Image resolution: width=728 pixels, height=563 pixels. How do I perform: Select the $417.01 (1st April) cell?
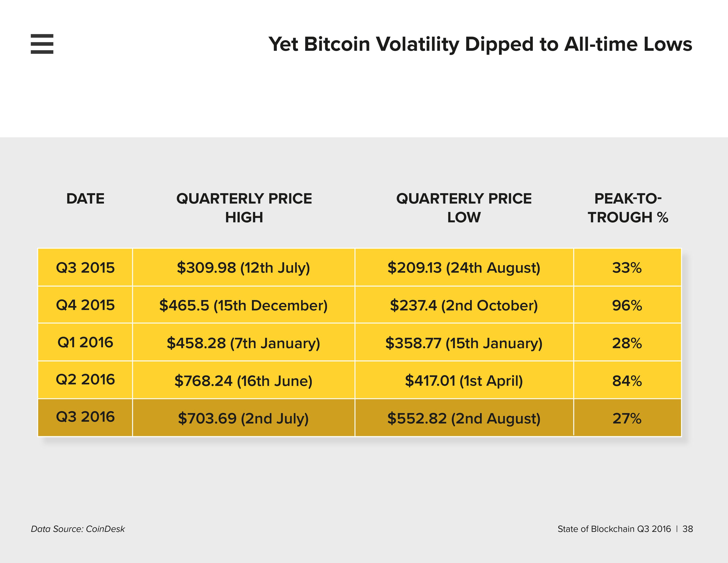464,380
